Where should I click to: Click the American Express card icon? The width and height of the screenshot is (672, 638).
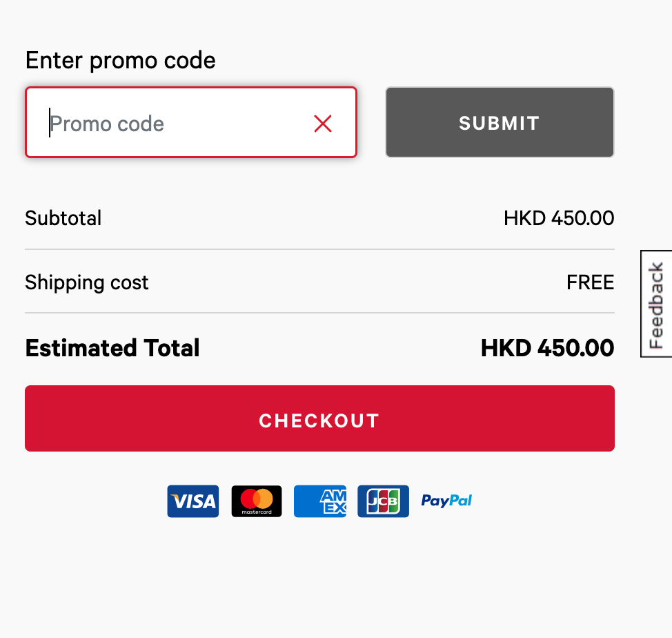click(x=320, y=501)
